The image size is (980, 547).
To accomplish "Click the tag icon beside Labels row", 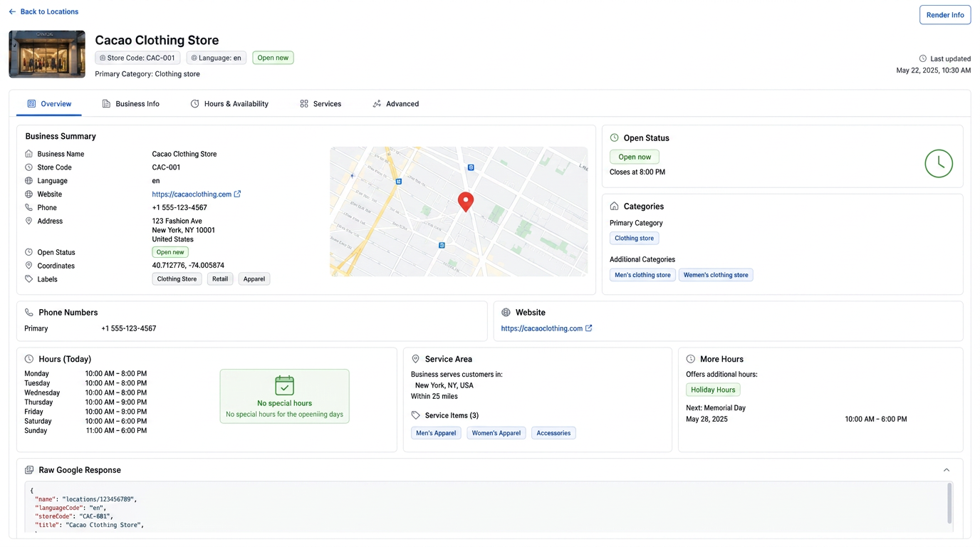I will pyautogui.click(x=28, y=279).
